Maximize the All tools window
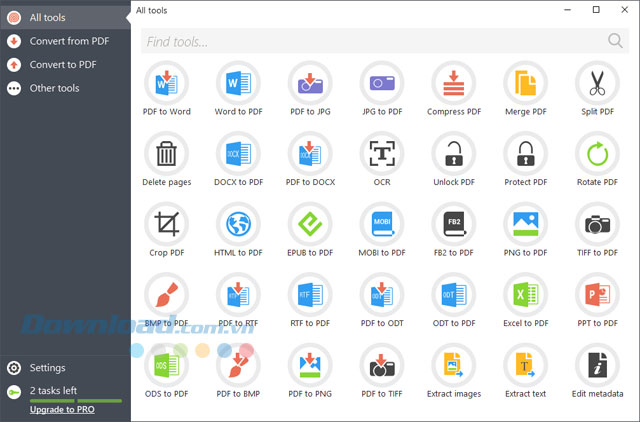This screenshot has height=422, width=640. 596,10
